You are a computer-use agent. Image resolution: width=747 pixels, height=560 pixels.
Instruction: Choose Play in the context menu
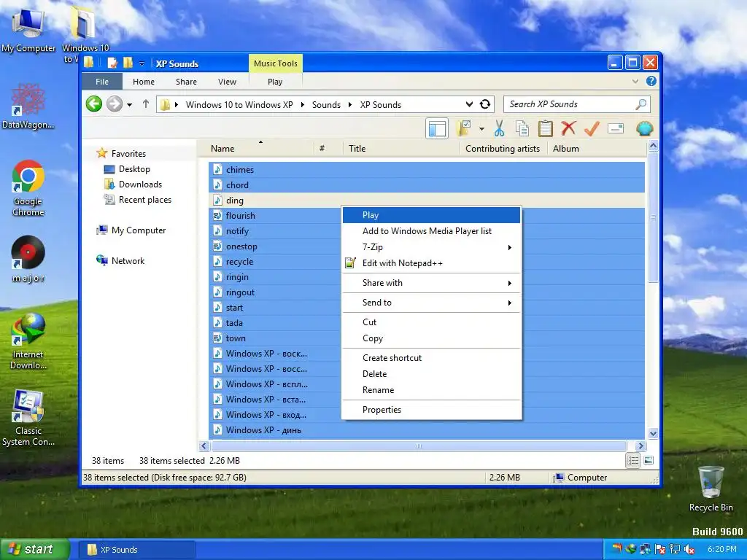pos(431,215)
